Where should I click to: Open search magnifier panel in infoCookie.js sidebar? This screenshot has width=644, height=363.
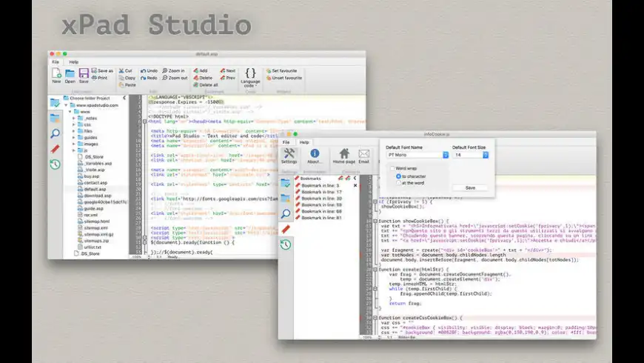pyautogui.click(x=286, y=214)
